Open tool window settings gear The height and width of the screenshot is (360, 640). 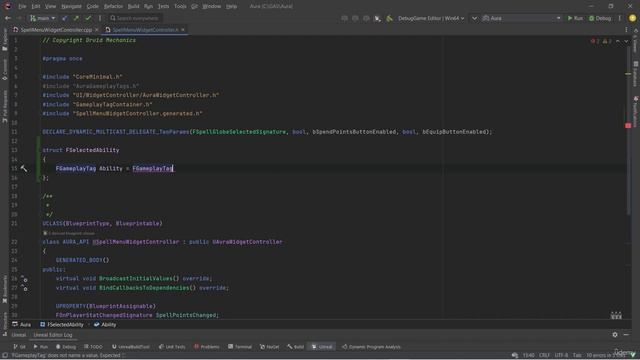[x=615, y=335]
